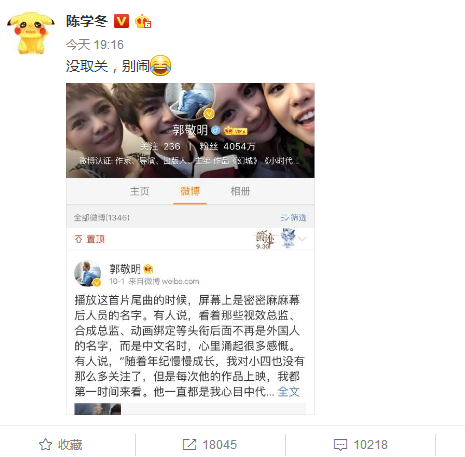Expand the chevron beside pinned post
The height and width of the screenshot is (457, 465).
pyautogui.click(x=302, y=239)
